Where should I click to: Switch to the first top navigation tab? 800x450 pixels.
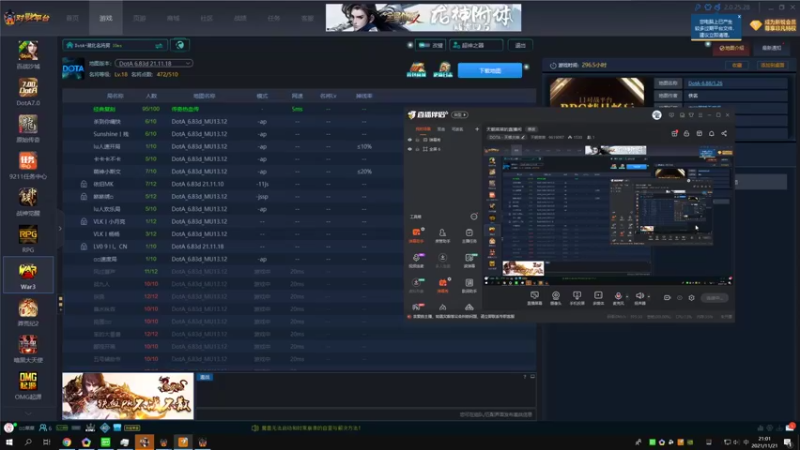pos(72,18)
